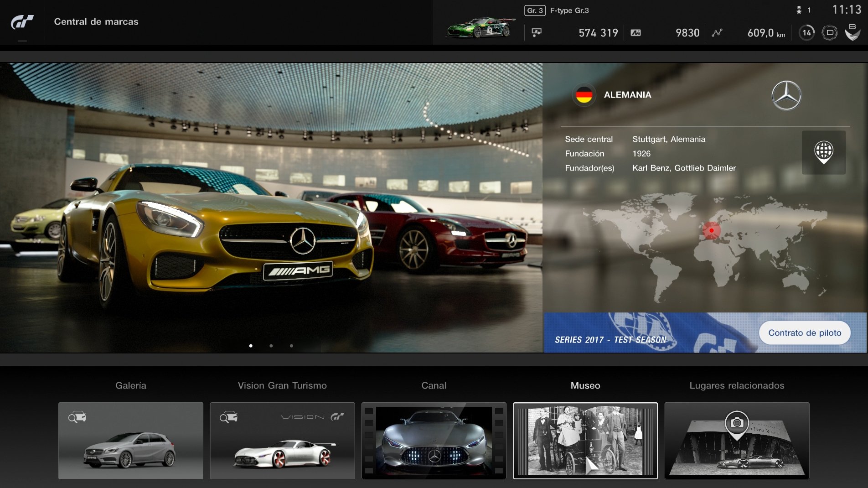Open the Vision Gran Turismo thumbnail
This screenshot has height=488, width=868.
282,440
